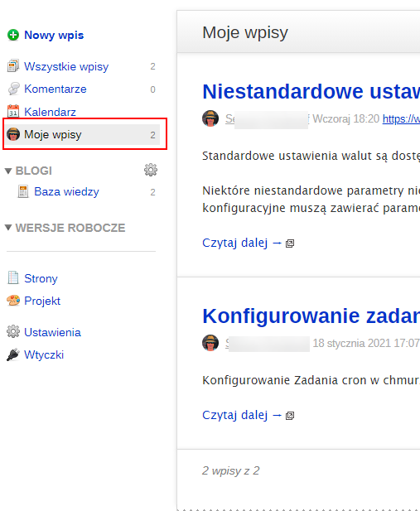Click the green plus icon beside Nowy wpis
This screenshot has height=511, width=420.
[13, 35]
